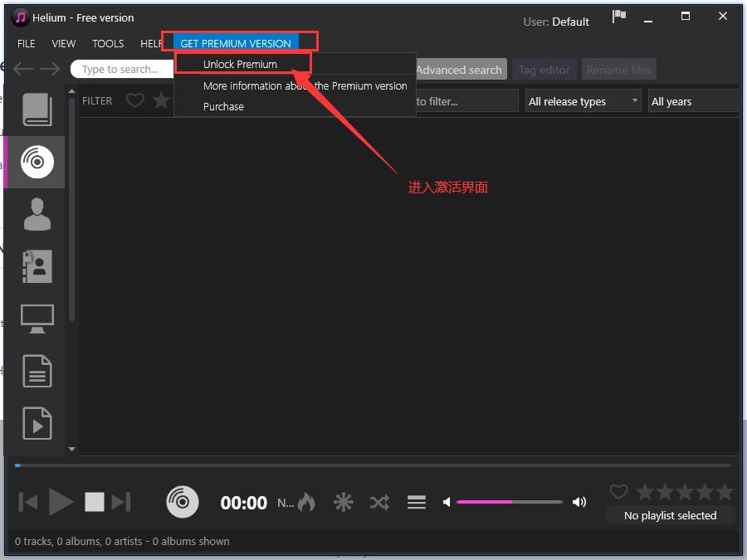Image resolution: width=747 pixels, height=560 pixels.
Task: Click the flame icon in player bar
Action: point(306,502)
